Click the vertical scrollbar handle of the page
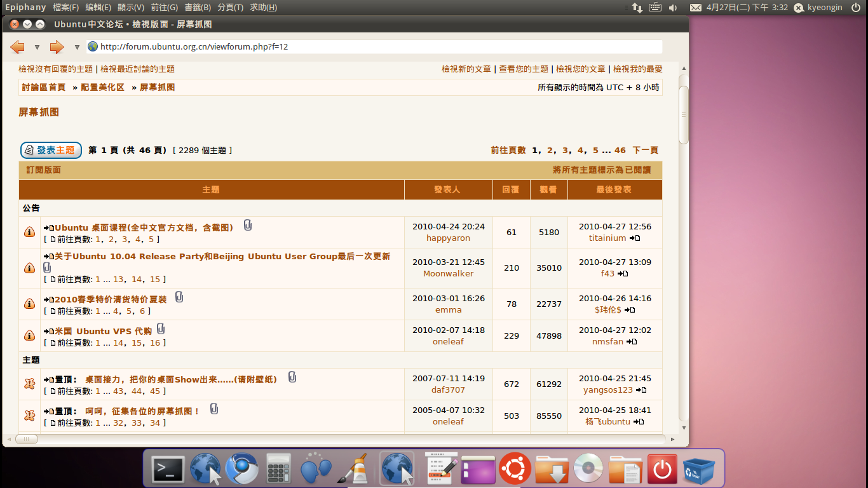 [x=684, y=115]
